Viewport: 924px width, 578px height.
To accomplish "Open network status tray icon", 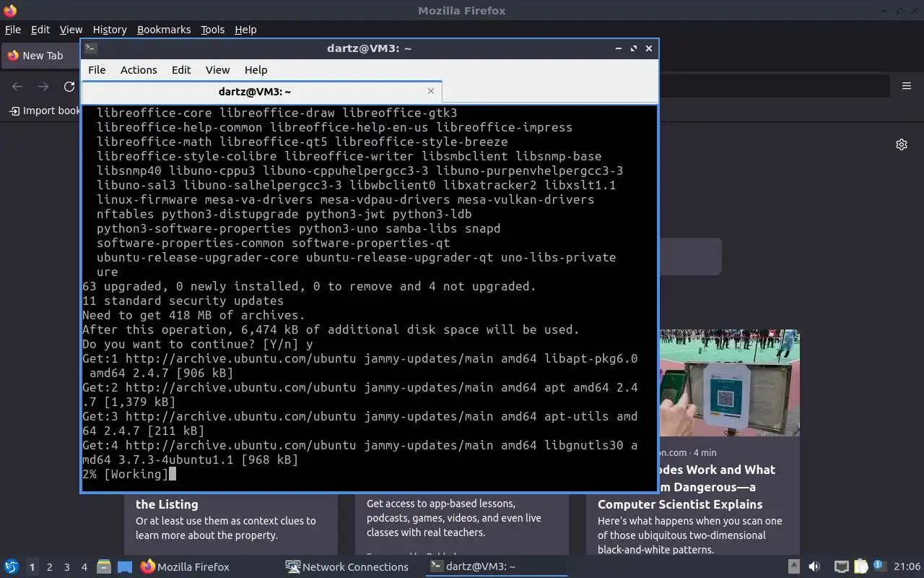I will coord(841,567).
